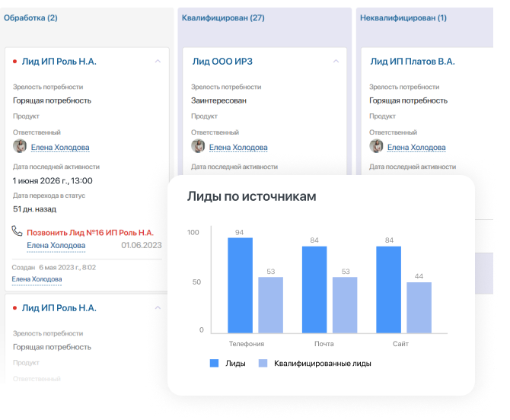Click the Телефония leads bar labeled 94
Screen dimensions: 510x420
pos(240,285)
